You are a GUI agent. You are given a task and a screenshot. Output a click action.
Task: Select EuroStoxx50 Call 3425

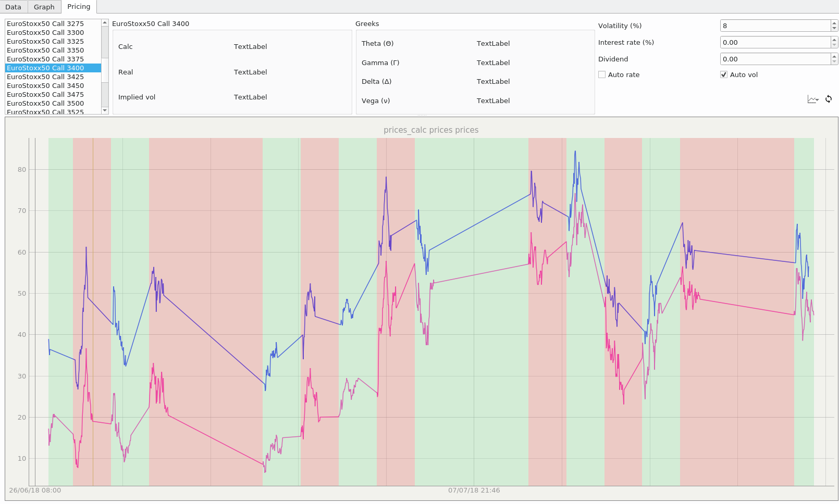[x=53, y=77]
